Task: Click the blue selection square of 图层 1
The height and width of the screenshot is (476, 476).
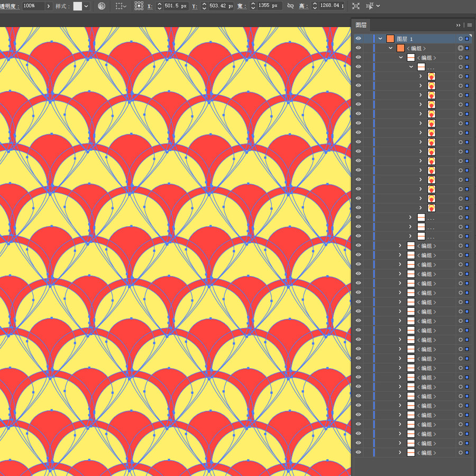Action: (x=467, y=39)
